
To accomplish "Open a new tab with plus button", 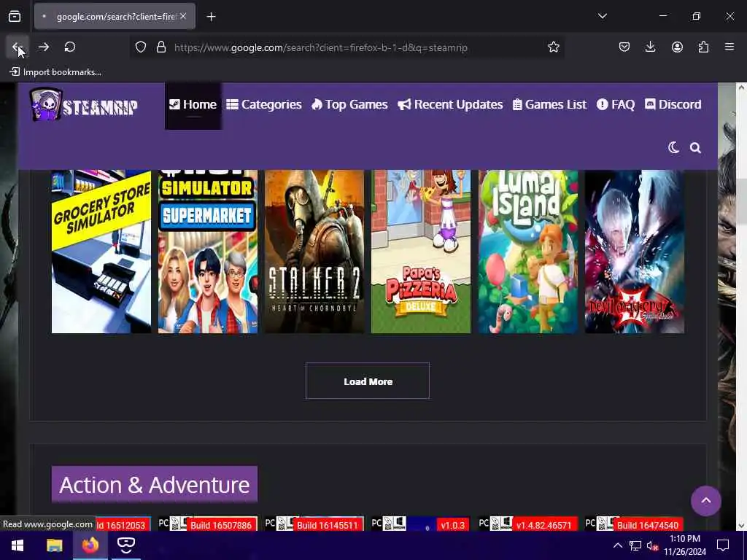I will point(211,17).
